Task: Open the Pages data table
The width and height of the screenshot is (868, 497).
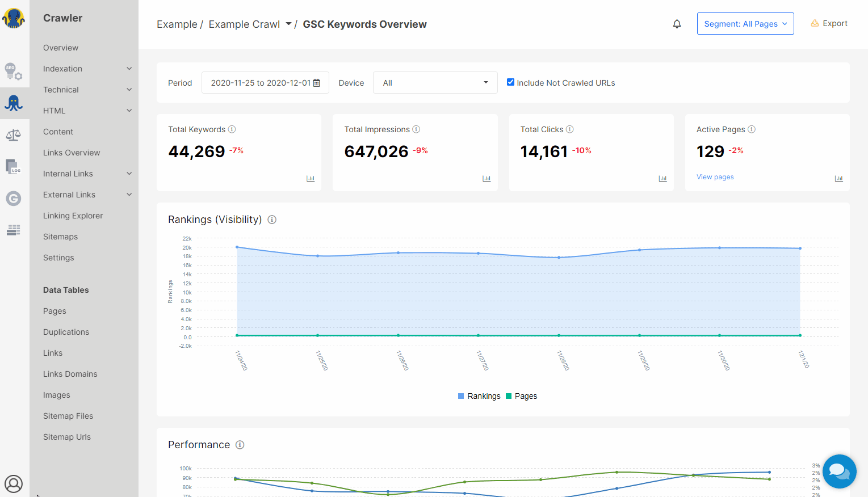Action: coord(54,311)
